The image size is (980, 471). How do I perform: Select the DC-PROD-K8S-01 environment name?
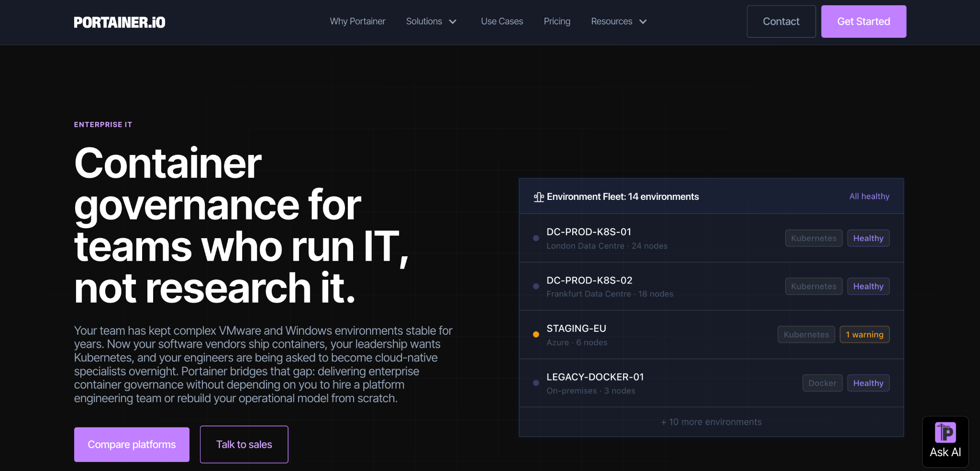pos(589,232)
